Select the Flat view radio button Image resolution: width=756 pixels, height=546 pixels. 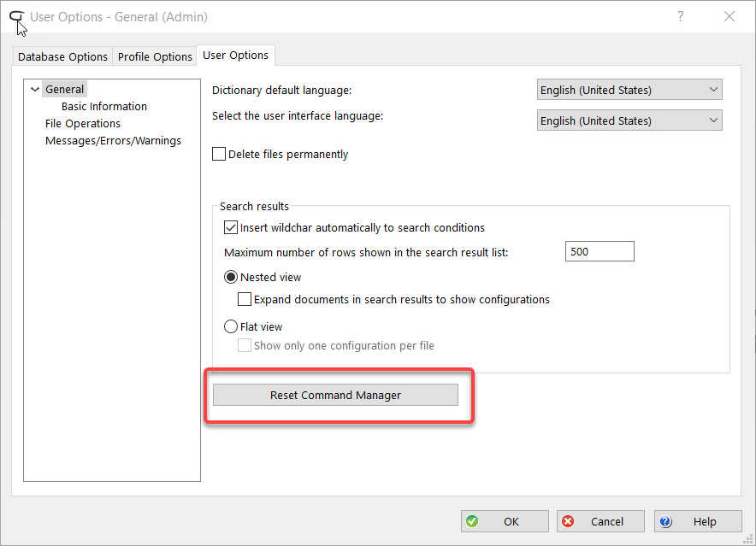point(231,326)
